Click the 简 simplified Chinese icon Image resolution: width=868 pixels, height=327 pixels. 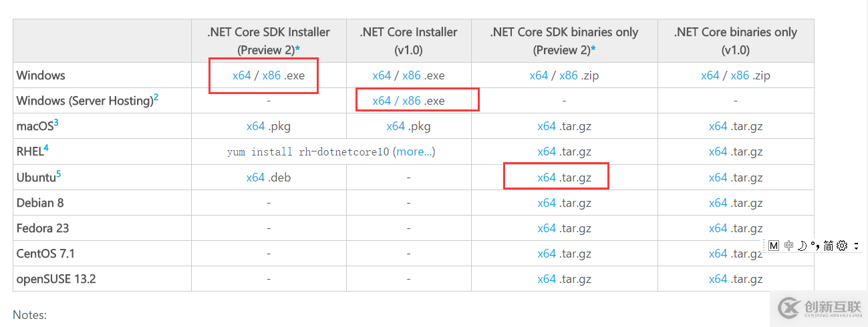(x=828, y=246)
